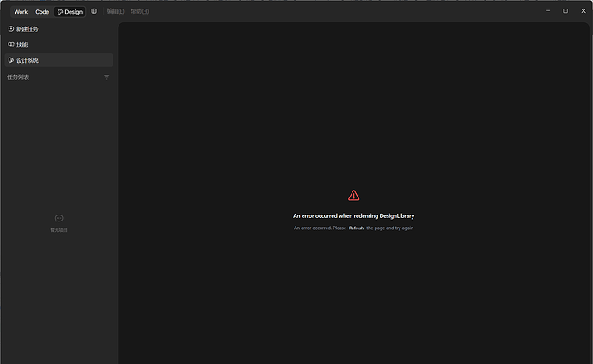Screen dimensions: 593x364
Task: Switch to the Work tab
Action: click(21, 12)
